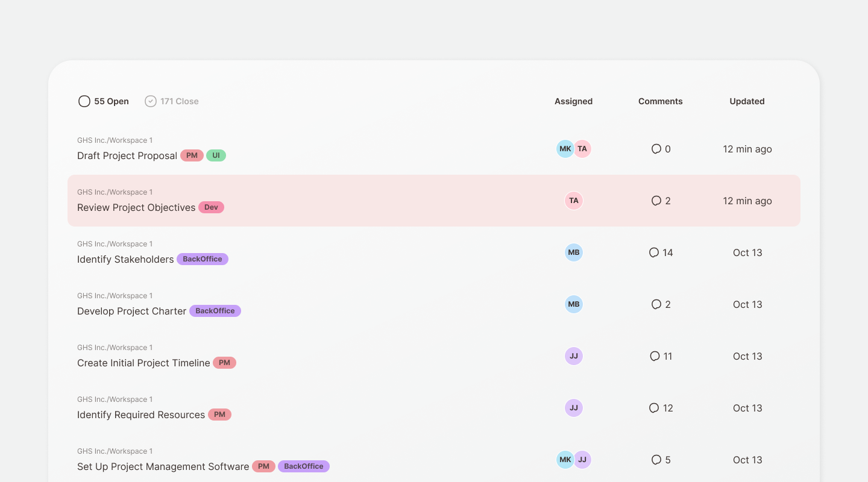Click the workspace path above Identify Stakeholders

click(x=115, y=244)
